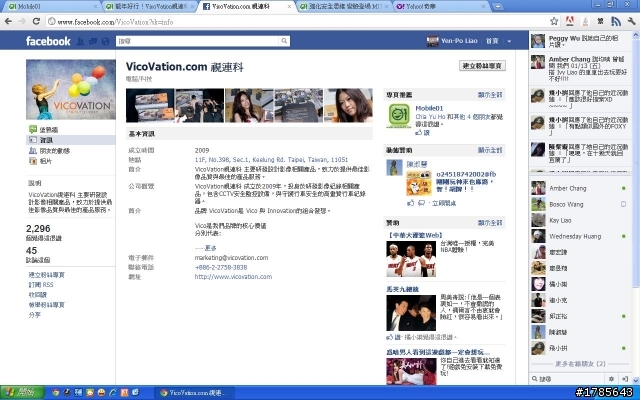Open the facebook logo home link
Image resolution: width=640 pixels, height=400 pixels.
[x=48, y=41]
